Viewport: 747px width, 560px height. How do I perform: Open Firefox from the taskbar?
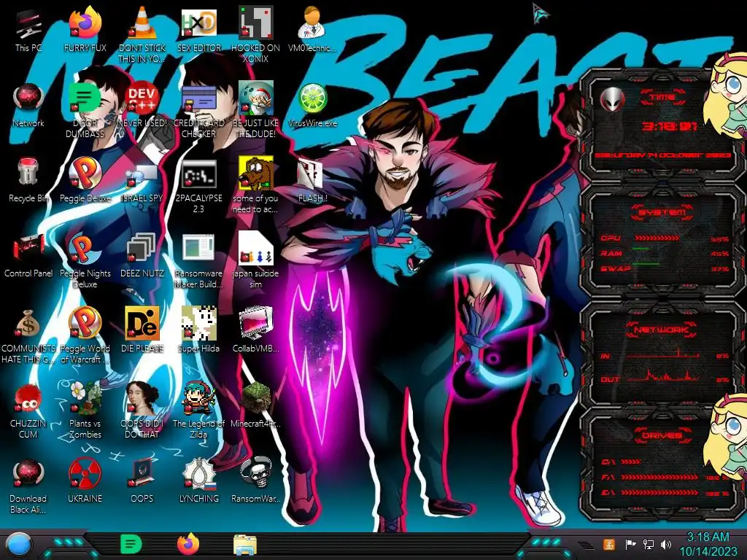point(188,544)
